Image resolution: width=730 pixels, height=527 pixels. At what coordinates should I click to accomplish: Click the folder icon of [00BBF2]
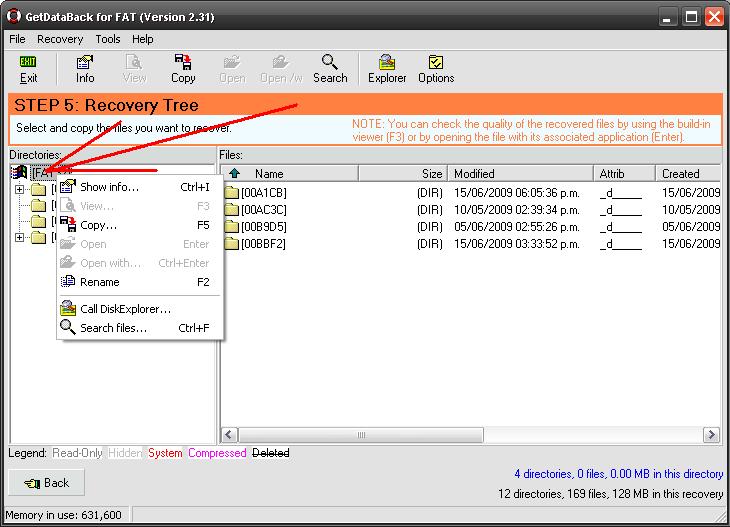click(231, 243)
